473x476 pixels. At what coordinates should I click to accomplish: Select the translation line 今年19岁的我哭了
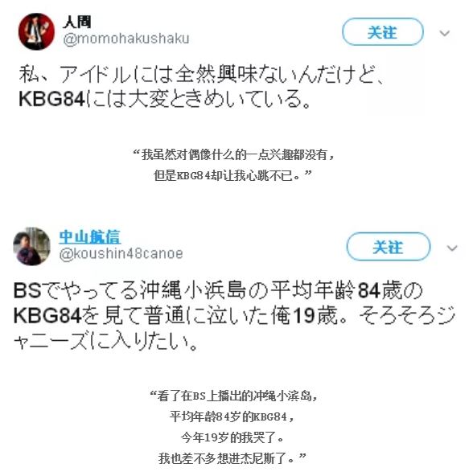(232, 437)
